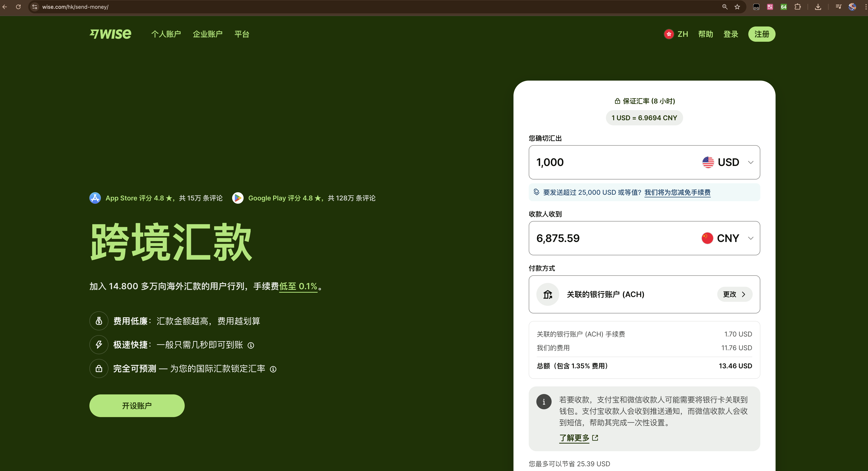Click the App Store icon
The image size is (868, 471).
[95, 198]
